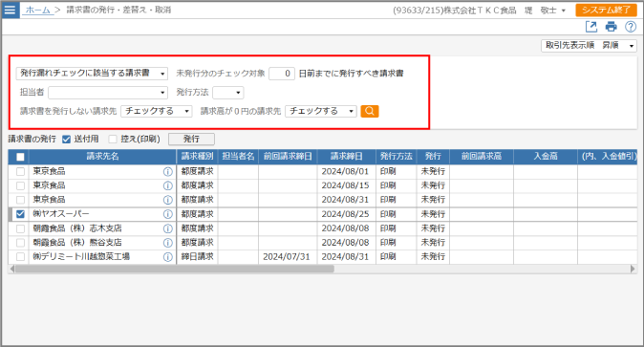Click the days input field showing 0
Image resolution: width=644 pixels, height=347 pixels.
(282, 74)
